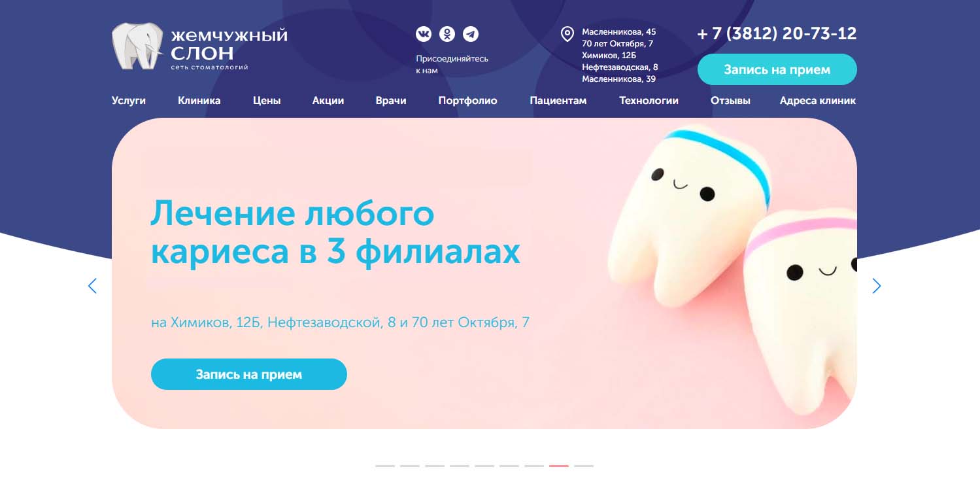The width and height of the screenshot is (980, 490).
Task: Select the active pink pagination dash
Action: 559,466
